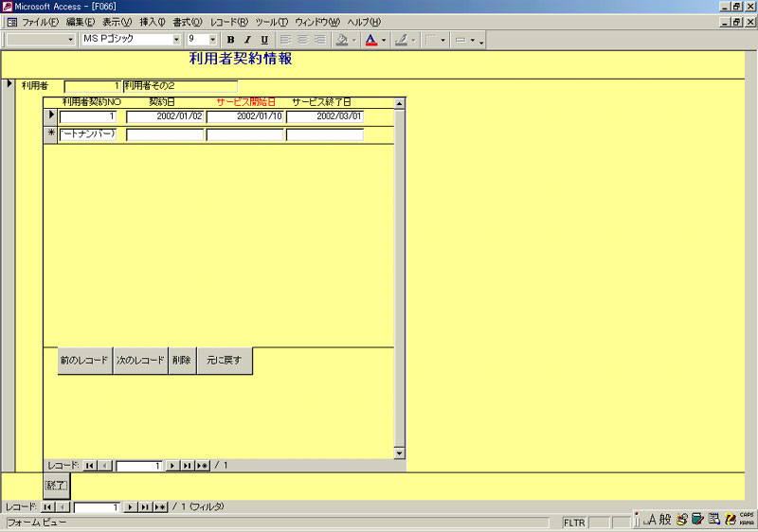Go to last record in main navigator
Image resolution: width=758 pixels, height=532 pixels.
tap(145, 507)
